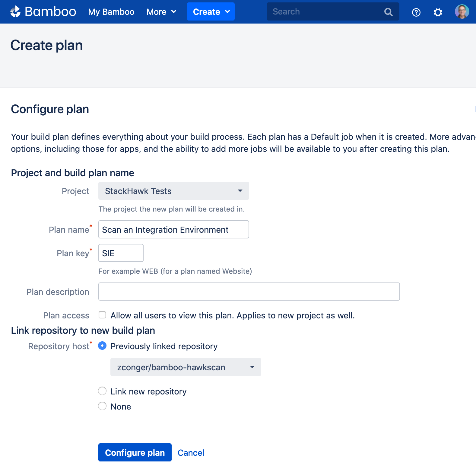476x469 pixels.
Task: Open the user profile avatar
Action: (x=462, y=12)
